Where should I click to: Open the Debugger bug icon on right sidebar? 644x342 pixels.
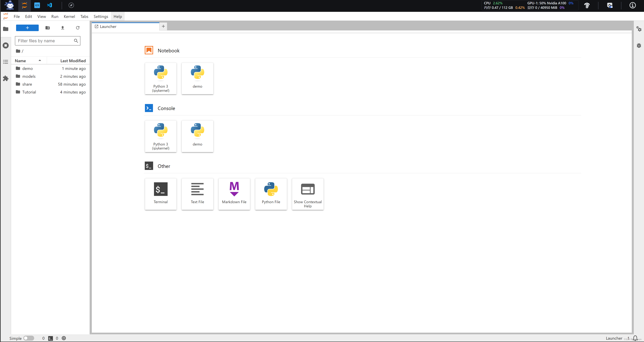(x=639, y=45)
